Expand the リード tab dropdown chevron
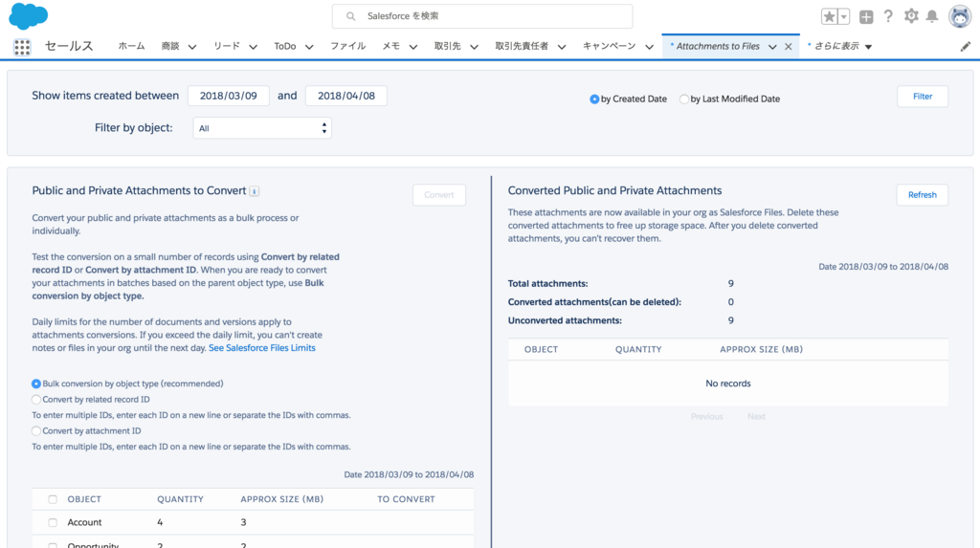Viewport: 980px width, 548px height. click(253, 47)
